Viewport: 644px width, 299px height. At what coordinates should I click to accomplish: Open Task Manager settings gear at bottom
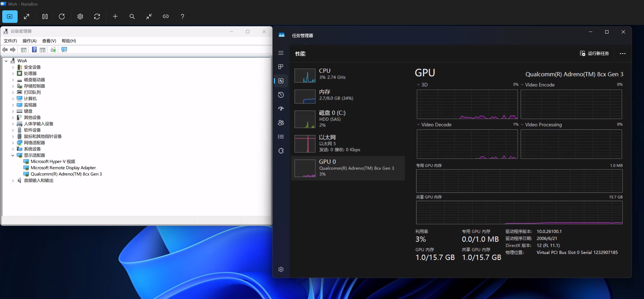tap(281, 269)
